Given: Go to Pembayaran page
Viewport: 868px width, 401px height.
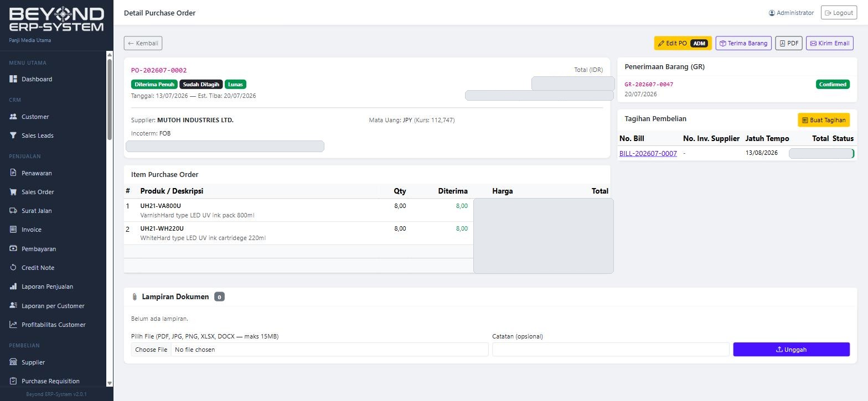Looking at the screenshot, I should tap(53, 249).
